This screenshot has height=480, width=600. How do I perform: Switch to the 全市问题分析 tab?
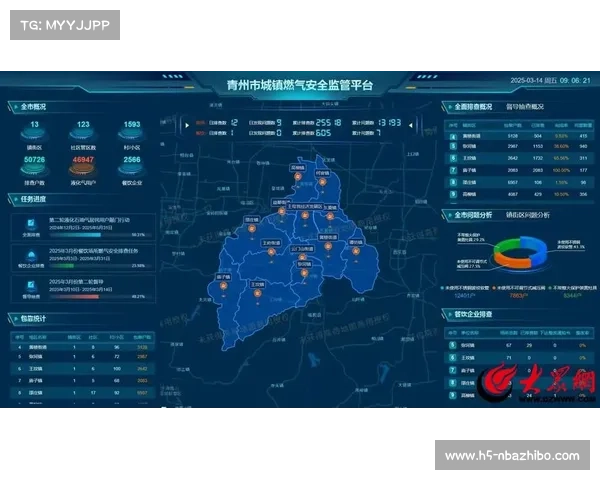(473, 215)
